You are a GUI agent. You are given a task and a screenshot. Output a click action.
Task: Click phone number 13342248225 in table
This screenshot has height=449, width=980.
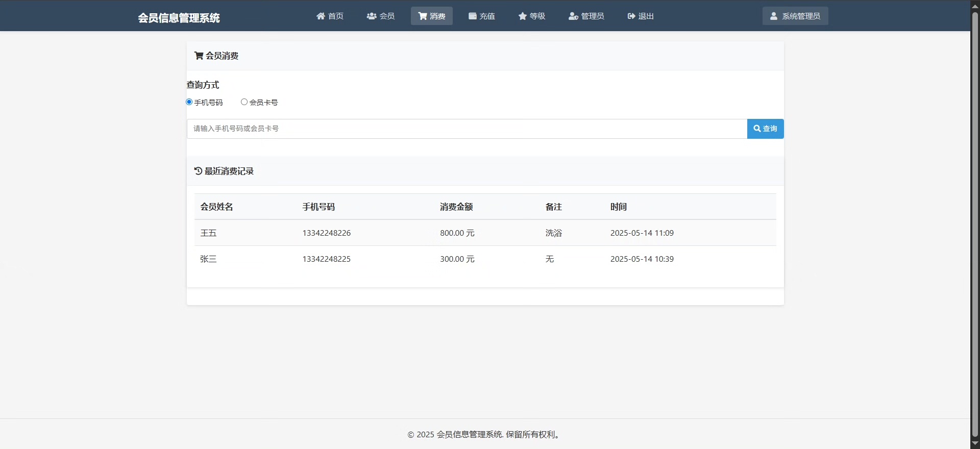(x=326, y=259)
